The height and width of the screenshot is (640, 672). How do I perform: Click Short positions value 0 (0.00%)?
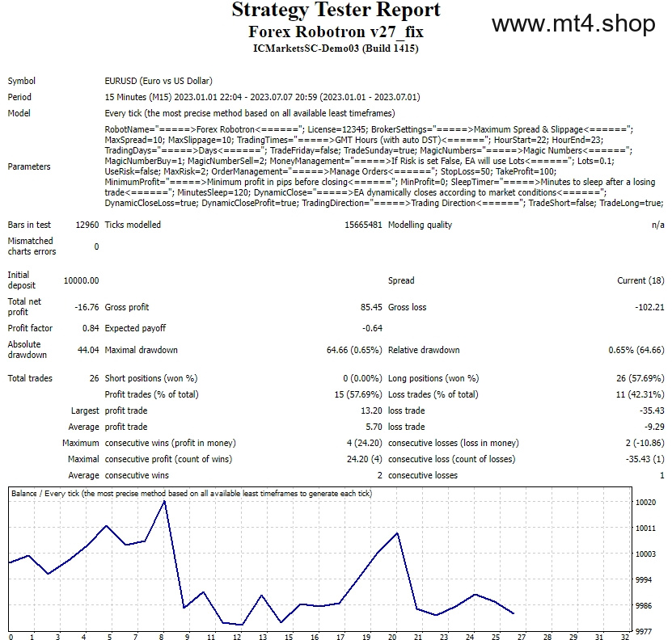(x=362, y=378)
